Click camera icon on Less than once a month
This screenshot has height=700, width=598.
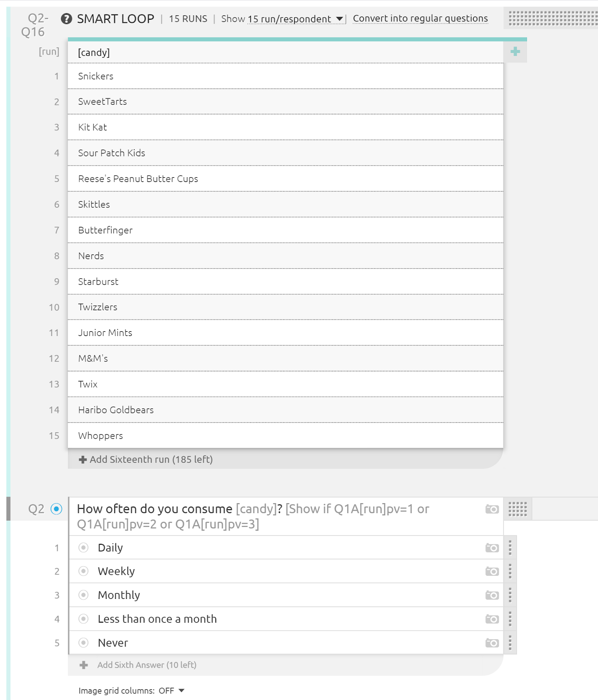click(492, 619)
